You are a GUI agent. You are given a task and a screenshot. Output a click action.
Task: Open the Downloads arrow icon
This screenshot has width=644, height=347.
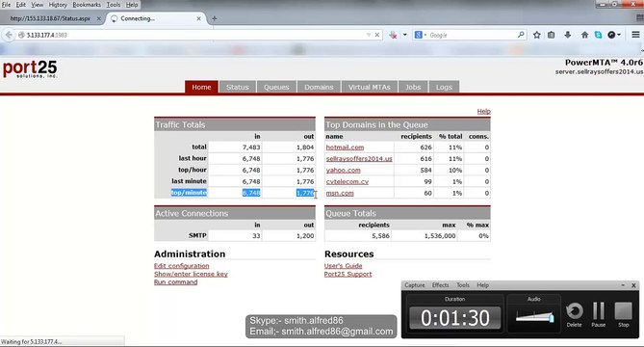(568, 35)
